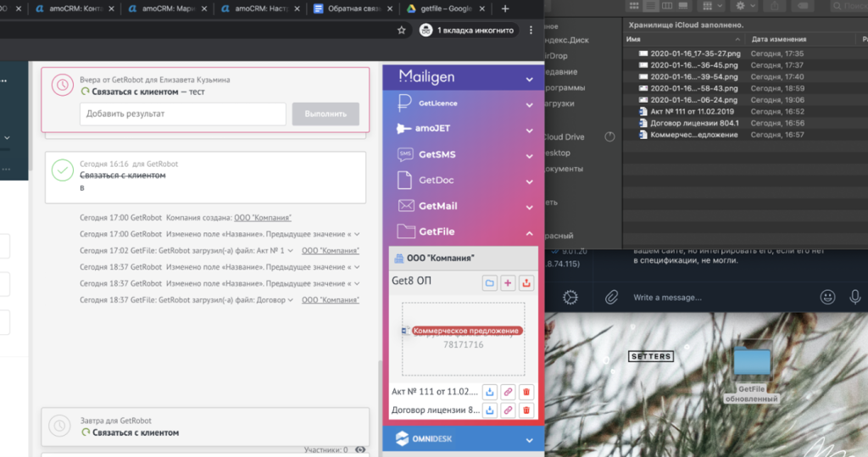Bookmark page with the star icon
The width and height of the screenshot is (868, 457).
pos(401,31)
